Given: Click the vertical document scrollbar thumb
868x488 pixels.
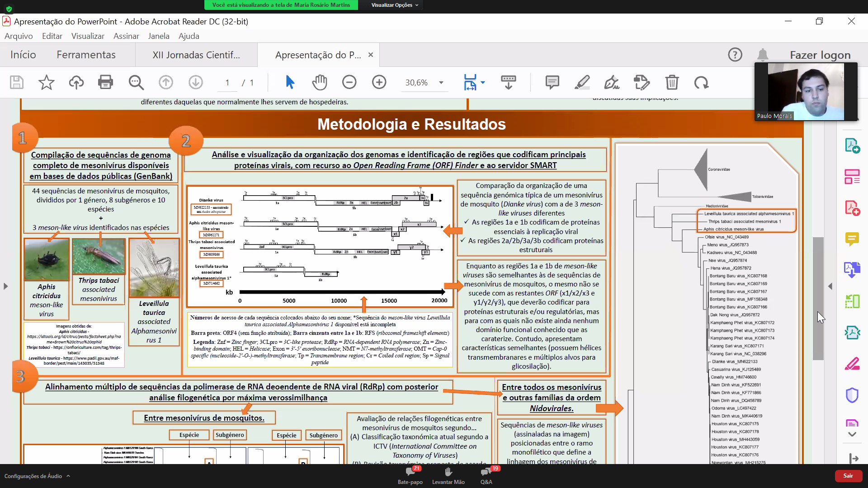Looking at the screenshot, I should pyautogui.click(x=818, y=298).
